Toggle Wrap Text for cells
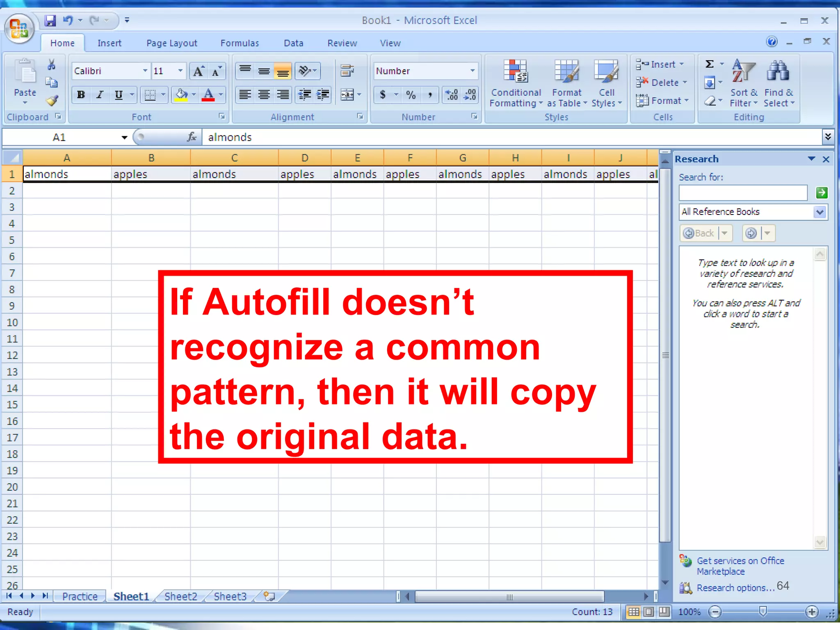This screenshot has width=840, height=630. [347, 71]
